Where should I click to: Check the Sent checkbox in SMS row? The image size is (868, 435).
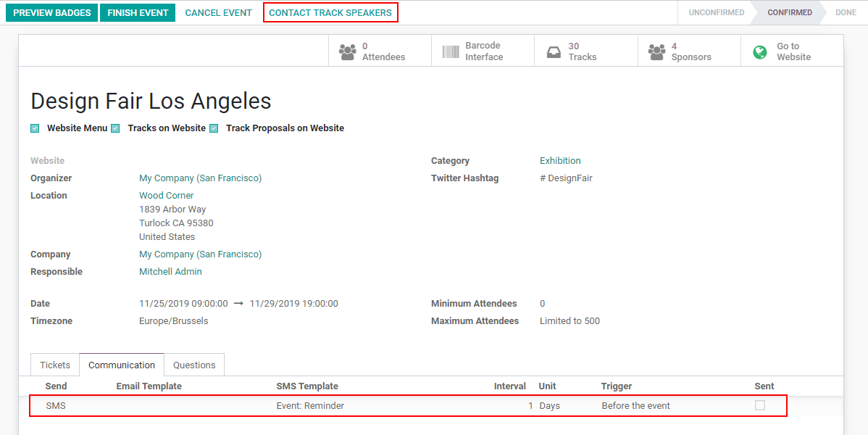pos(759,405)
